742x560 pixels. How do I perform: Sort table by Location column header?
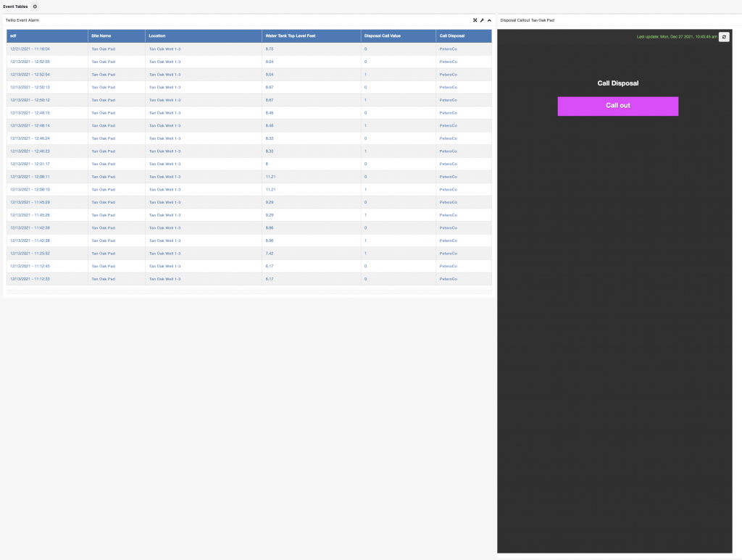(204, 36)
